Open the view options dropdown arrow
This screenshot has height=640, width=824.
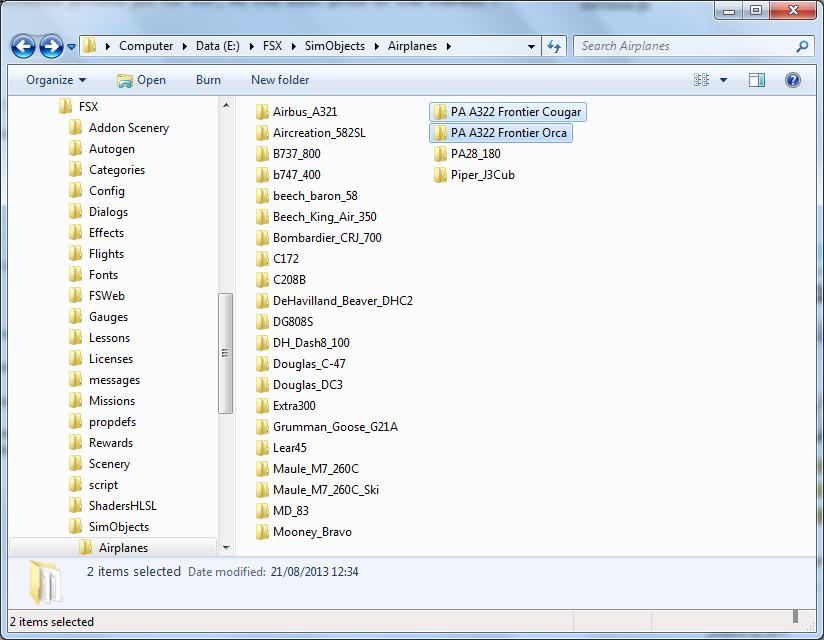click(723, 80)
